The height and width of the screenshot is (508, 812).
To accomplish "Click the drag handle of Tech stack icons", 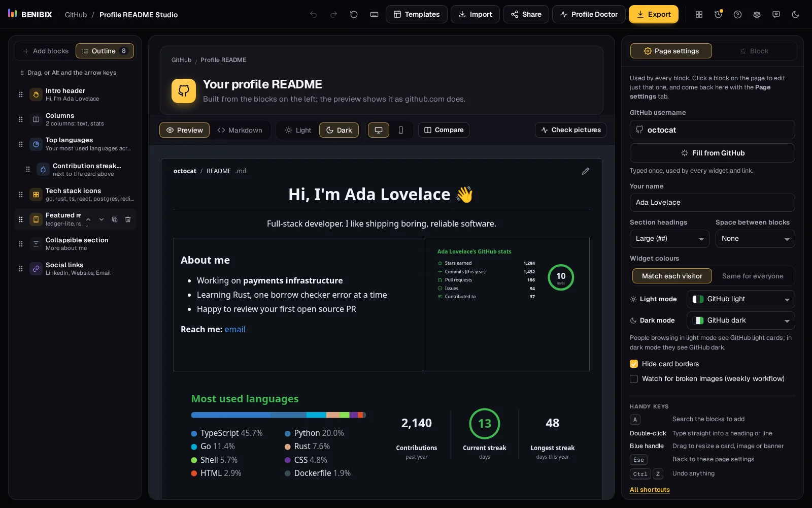I will [x=21, y=195].
